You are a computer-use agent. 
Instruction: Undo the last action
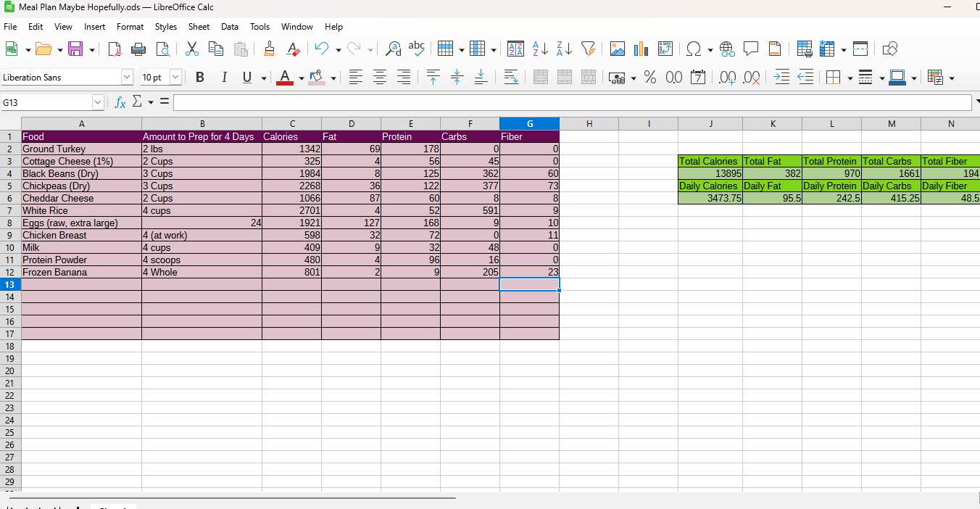[322, 49]
